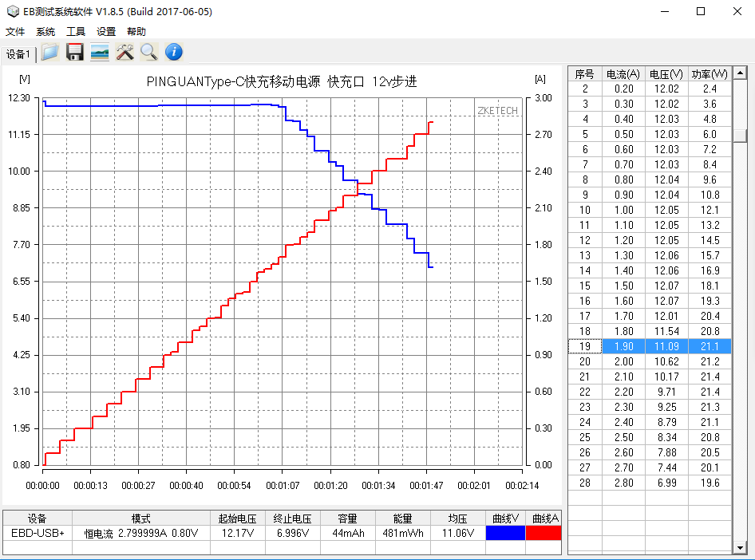This screenshot has height=560, width=755.
Task: Click the data table scrollbar thumb
Action: (x=740, y=135)
